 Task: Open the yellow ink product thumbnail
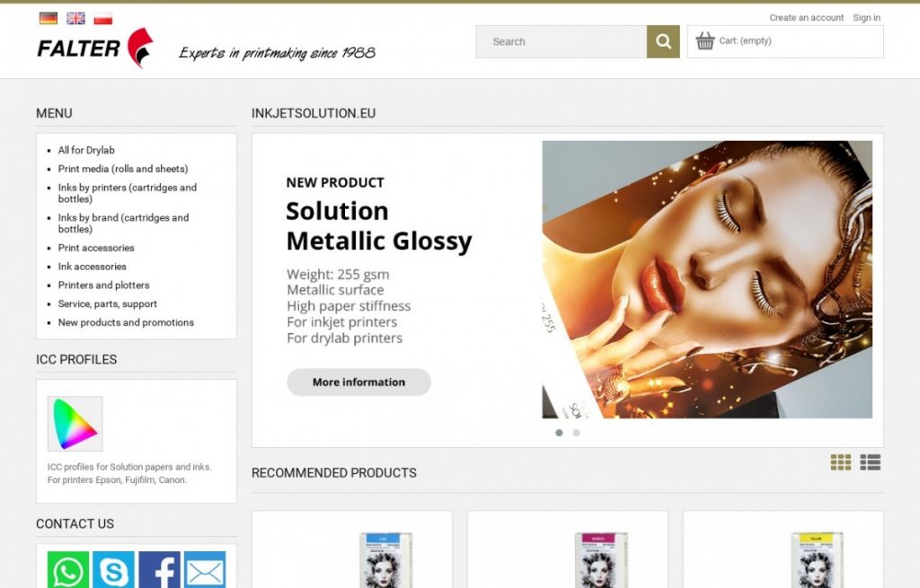point(817,560)
